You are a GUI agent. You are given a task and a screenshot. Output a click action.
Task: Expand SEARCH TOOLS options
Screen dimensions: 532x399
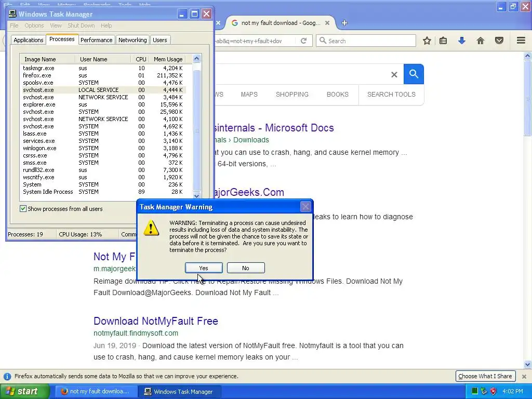pyautogui.click(x=391, y=95)
